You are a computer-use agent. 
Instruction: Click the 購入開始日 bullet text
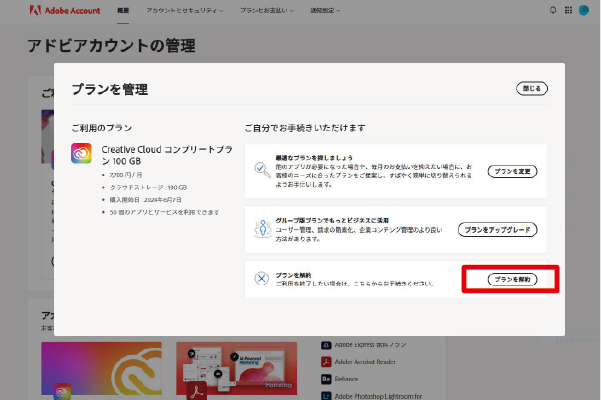pos(145,200)
